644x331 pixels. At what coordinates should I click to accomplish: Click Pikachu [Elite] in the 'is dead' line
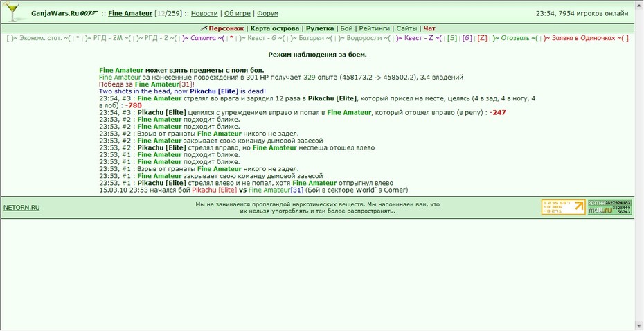coord(213,91)
